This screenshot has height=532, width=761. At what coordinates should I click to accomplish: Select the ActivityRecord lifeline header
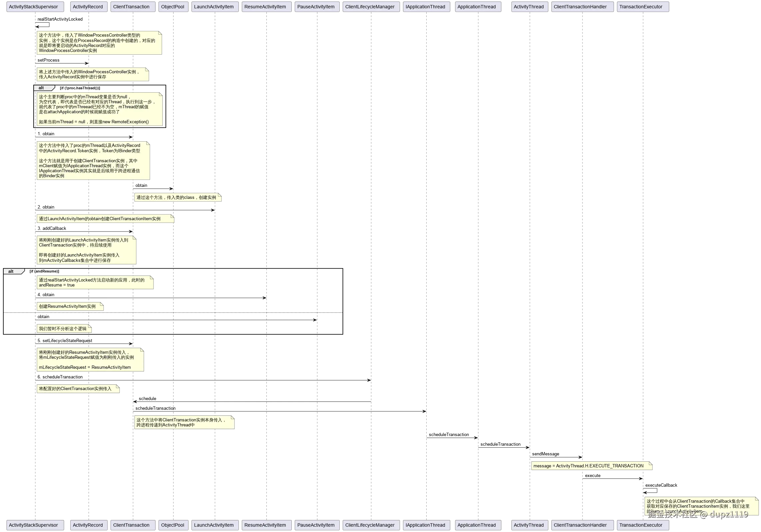(88, 6)
